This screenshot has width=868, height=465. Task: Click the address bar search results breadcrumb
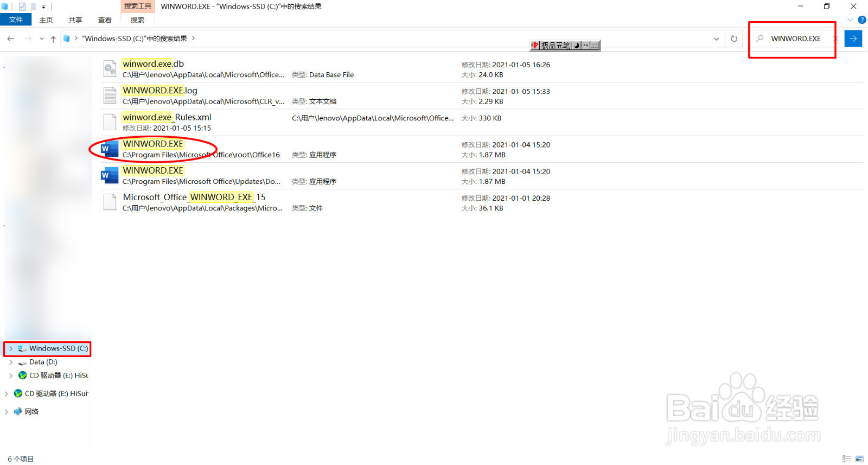coord(135,39)
